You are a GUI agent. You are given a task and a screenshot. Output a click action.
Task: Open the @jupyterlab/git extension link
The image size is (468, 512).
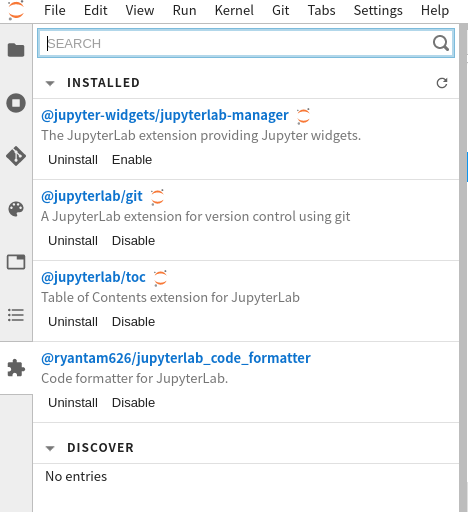tap(92, 196)
